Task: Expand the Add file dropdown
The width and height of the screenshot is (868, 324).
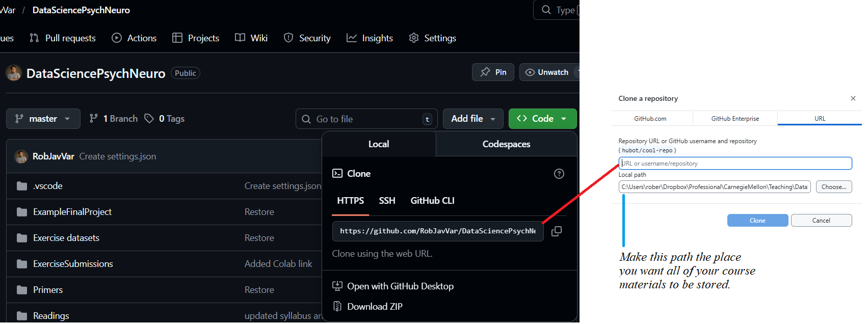Action: tap(473, 119)
